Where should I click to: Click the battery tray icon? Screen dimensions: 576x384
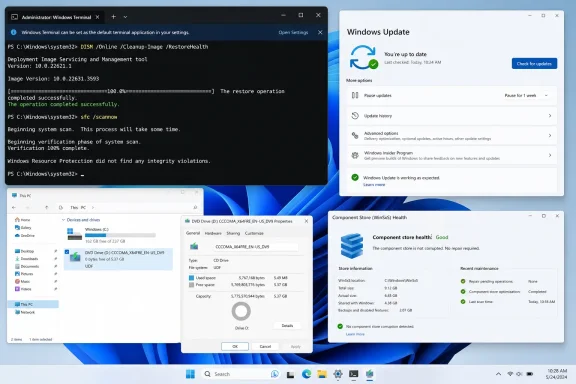(530, 374)
